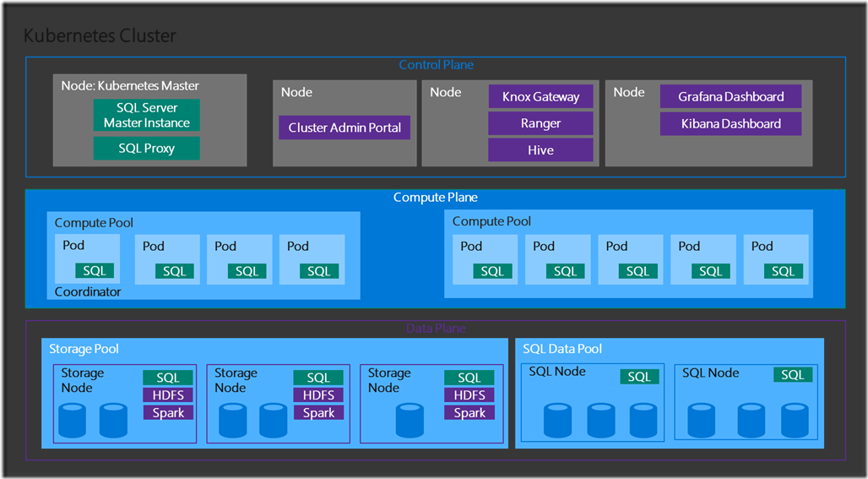The image size is (868, 479).
Task: Click the "Data Plane" heading
Action: coord(437,329)
